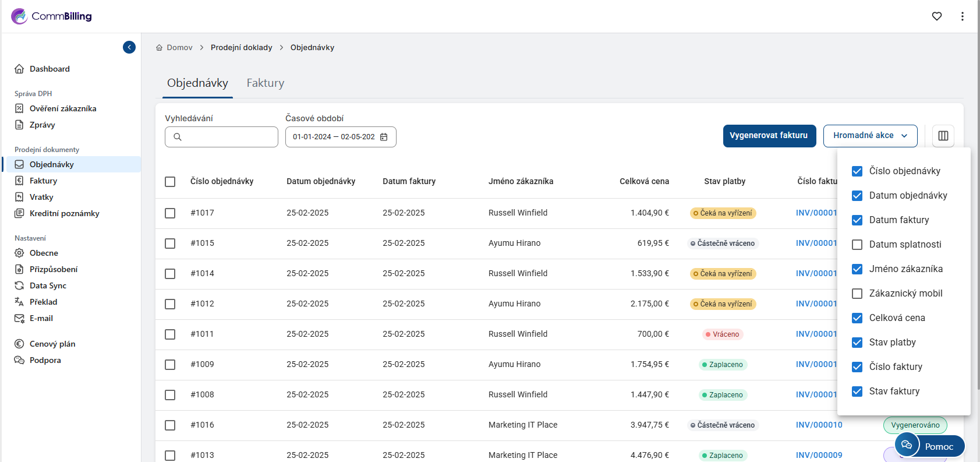
Task: Click the Vygenerovat fakturu button
Action: click(769, 136)
